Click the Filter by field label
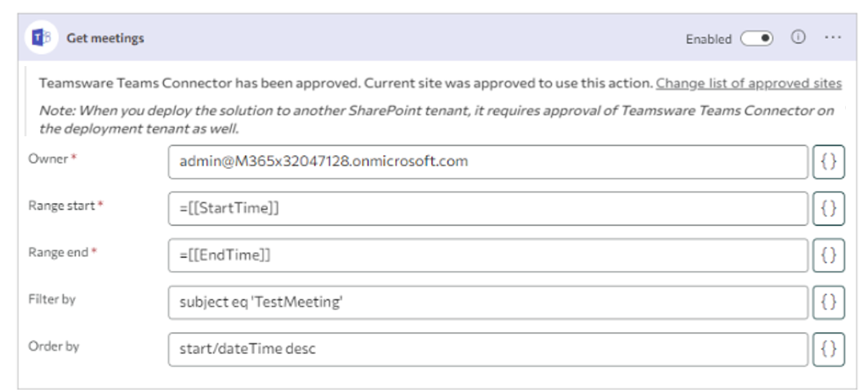The width and height of the screenshot is (868, 390). click(x=52, y=299)
